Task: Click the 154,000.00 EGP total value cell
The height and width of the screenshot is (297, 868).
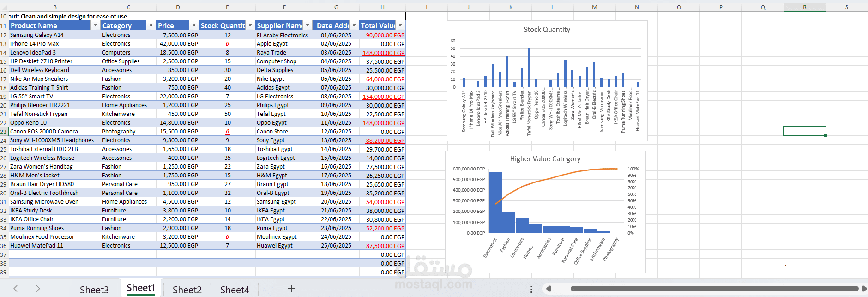Action: coord(382,97)
